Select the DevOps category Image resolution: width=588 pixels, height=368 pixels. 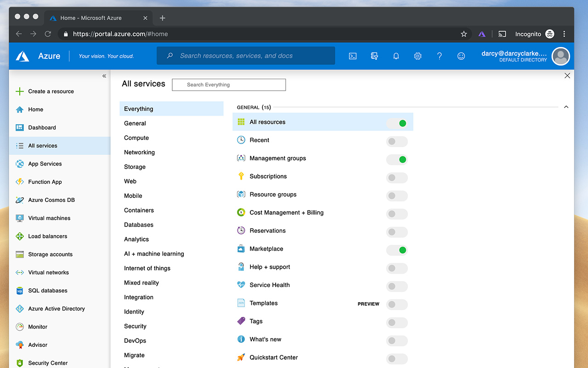coord(135,341)
